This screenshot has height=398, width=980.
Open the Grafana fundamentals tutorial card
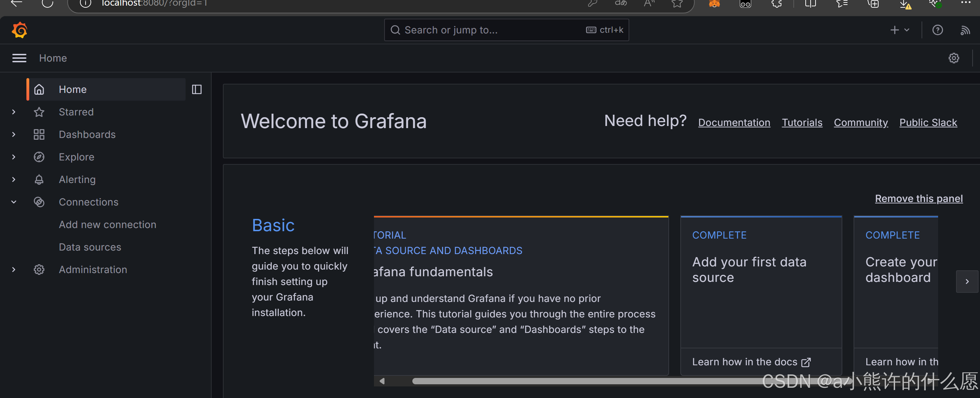click(521, 295)
